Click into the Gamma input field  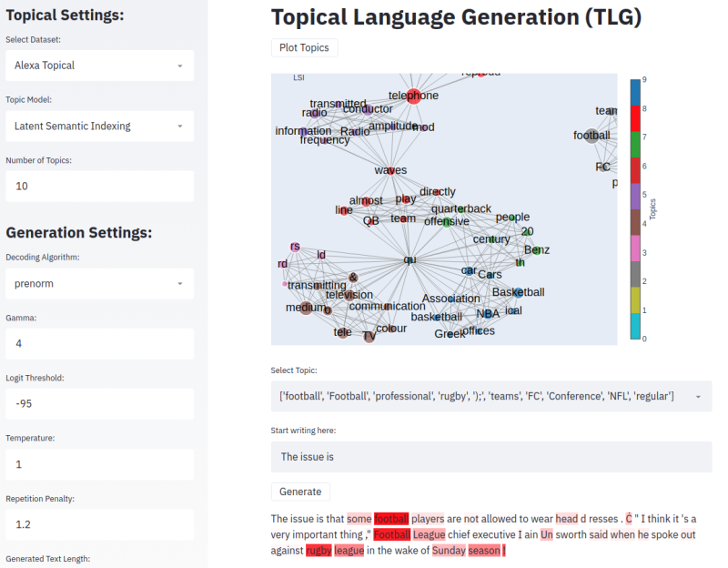(99, 344)
